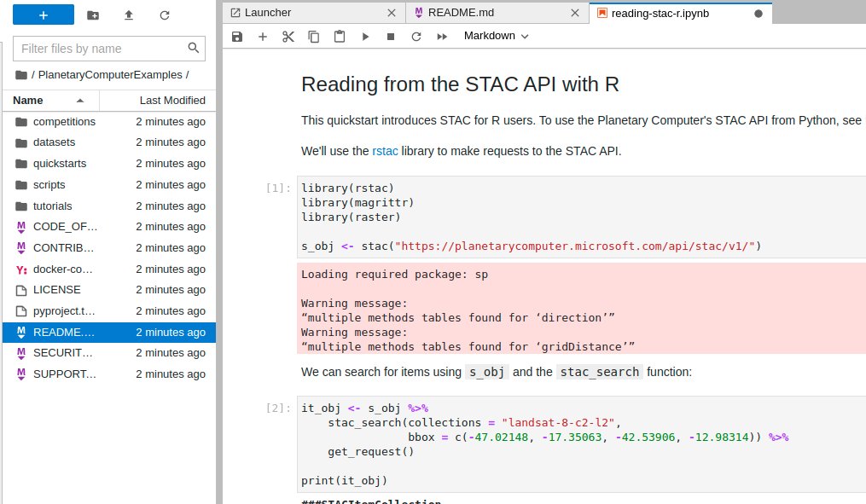Click the Filter files by name field
Image resolution: width=866 pixels, height=504 pixels.
tap(98, 49)
